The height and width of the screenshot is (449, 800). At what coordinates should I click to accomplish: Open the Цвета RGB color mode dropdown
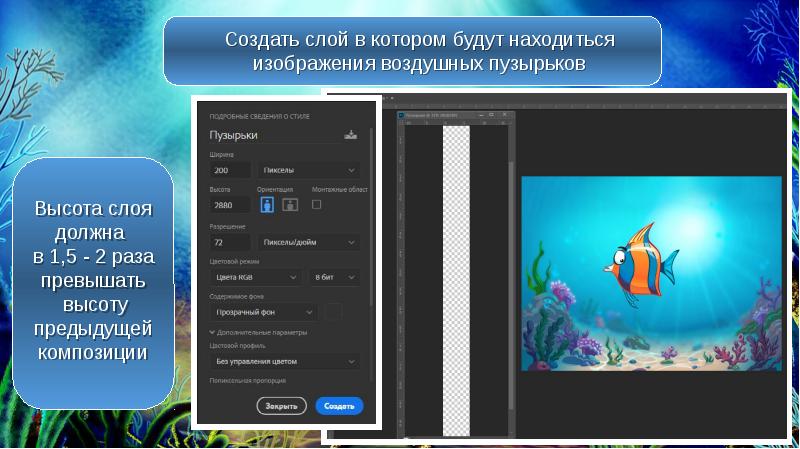tap(255, 277)
